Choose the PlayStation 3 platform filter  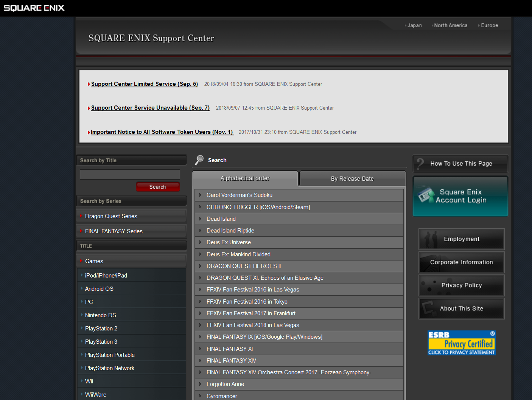pyautogui.click(x=101, y=342)
